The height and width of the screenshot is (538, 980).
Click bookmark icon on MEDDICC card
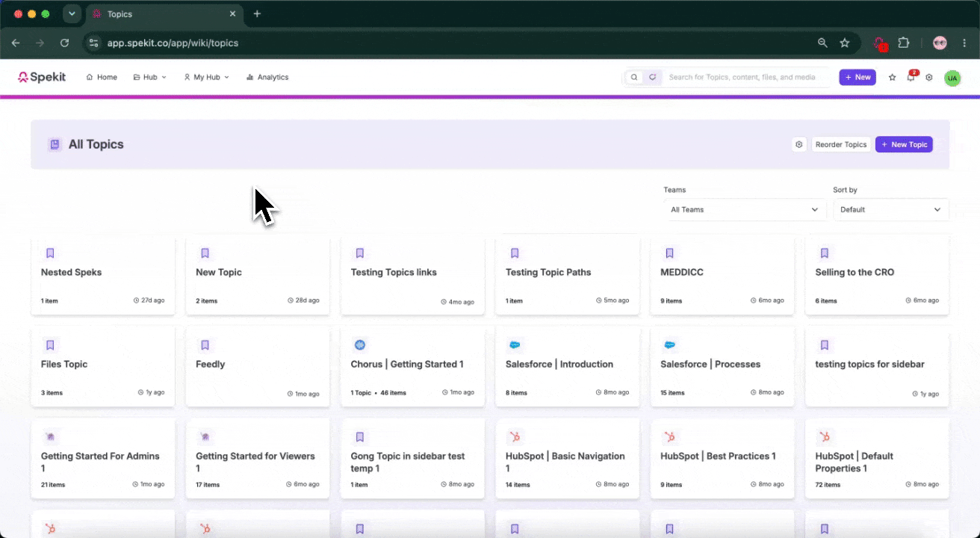click(669, 253)
